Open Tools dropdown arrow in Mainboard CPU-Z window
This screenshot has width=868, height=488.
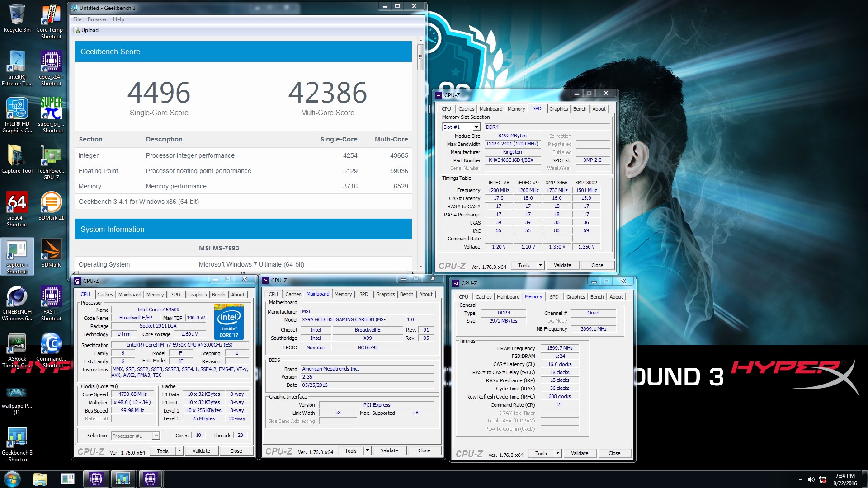click(367, 450)
